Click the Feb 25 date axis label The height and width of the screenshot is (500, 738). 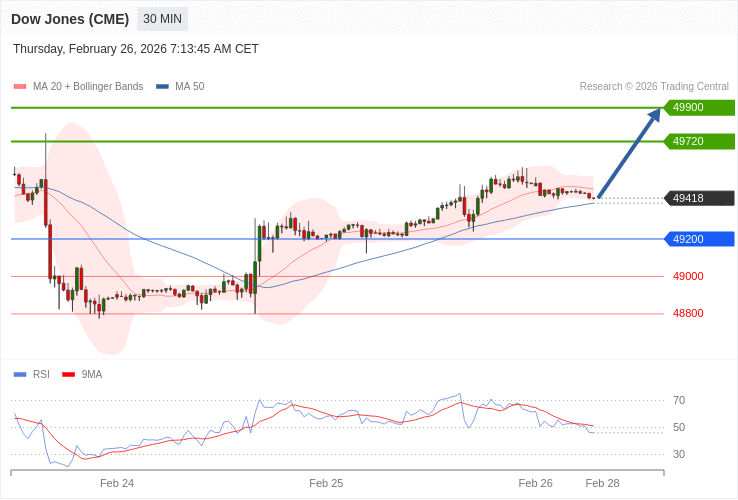(326, 484)
